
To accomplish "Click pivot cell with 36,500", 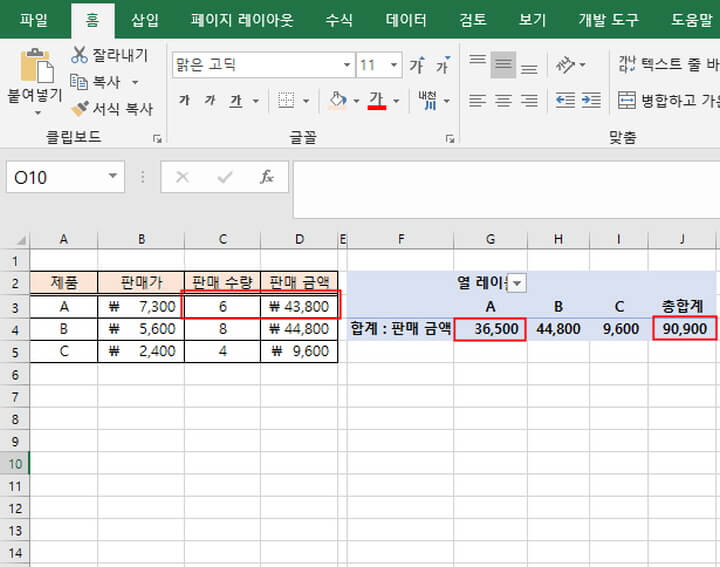I will coord(490,329).
